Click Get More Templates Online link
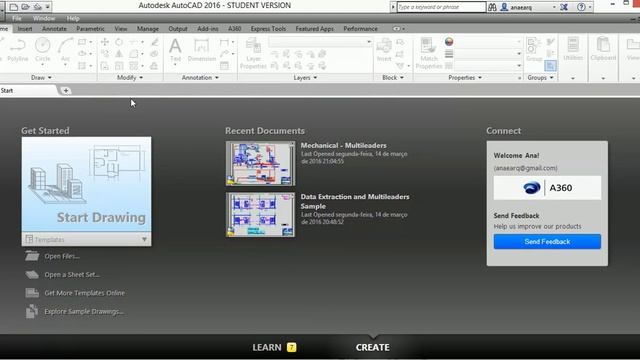This screenshot has height=360, width=640. click(x=84, y=293)
